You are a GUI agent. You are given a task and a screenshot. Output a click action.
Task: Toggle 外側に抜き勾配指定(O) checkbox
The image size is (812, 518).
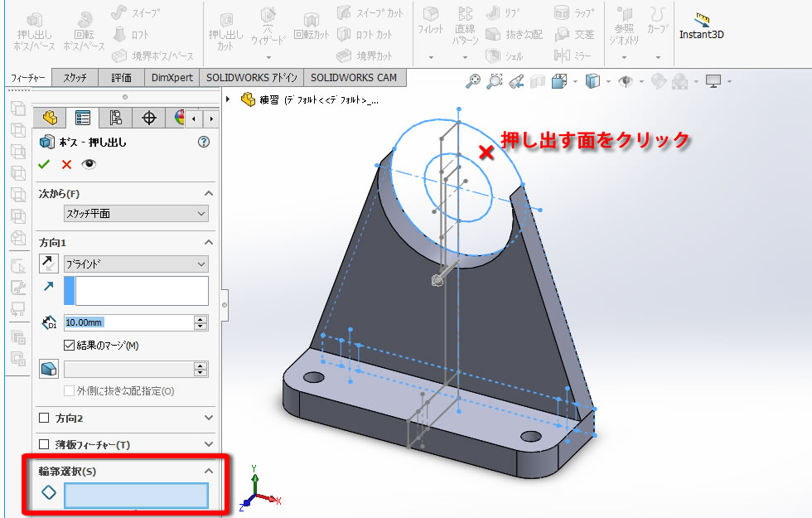(69, 390)
